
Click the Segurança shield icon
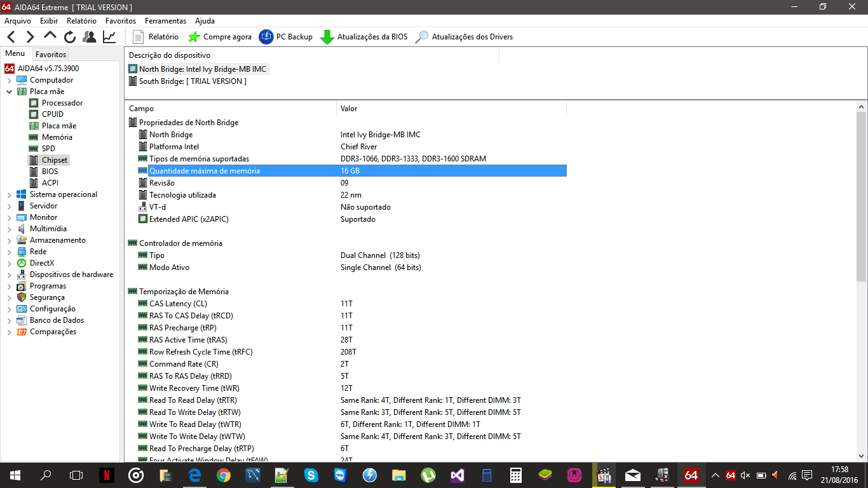tap(22, 297)
